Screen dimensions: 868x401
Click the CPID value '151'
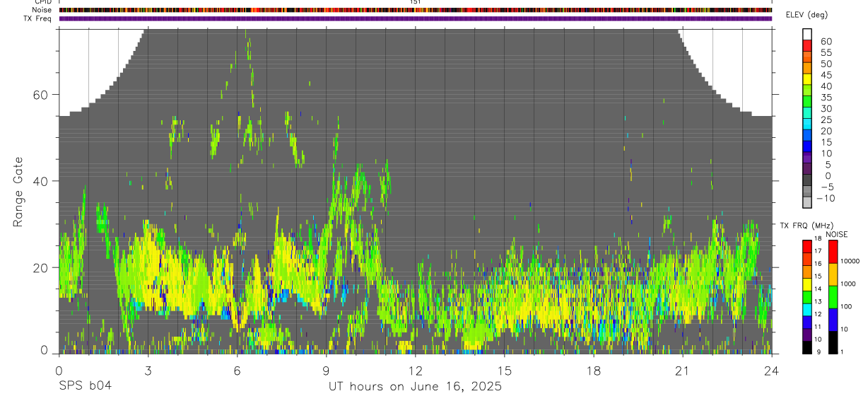click(x=416, y=2)
